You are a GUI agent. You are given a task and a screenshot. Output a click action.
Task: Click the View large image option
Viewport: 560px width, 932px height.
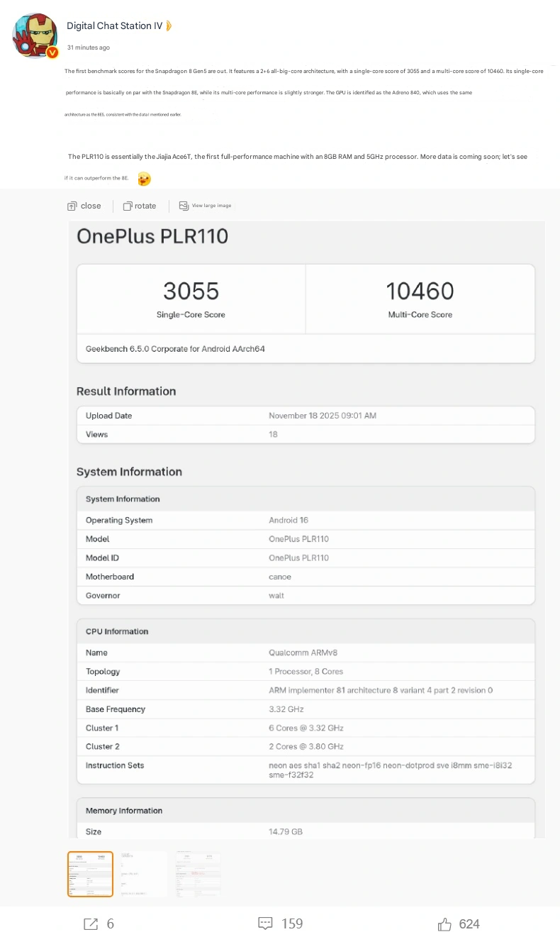click(206, 206)
